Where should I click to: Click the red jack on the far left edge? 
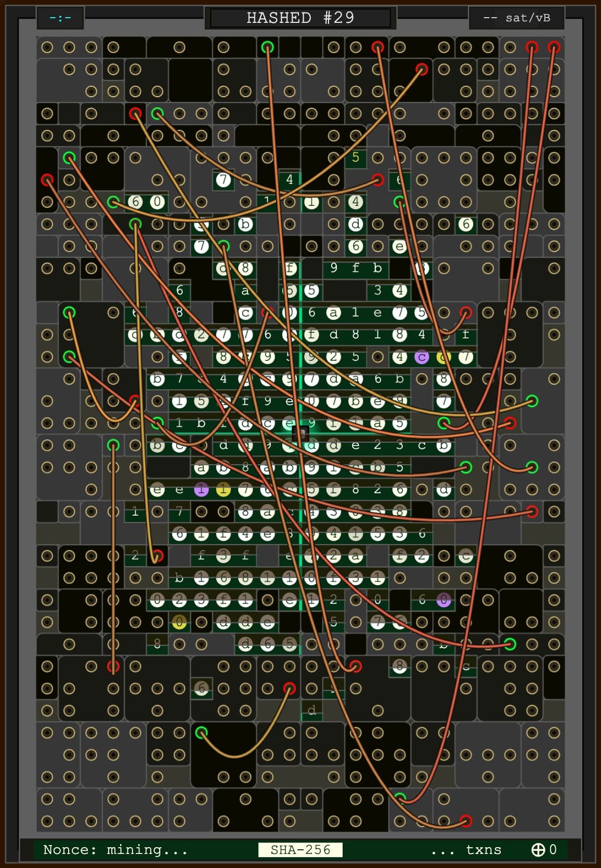[47, 180]
